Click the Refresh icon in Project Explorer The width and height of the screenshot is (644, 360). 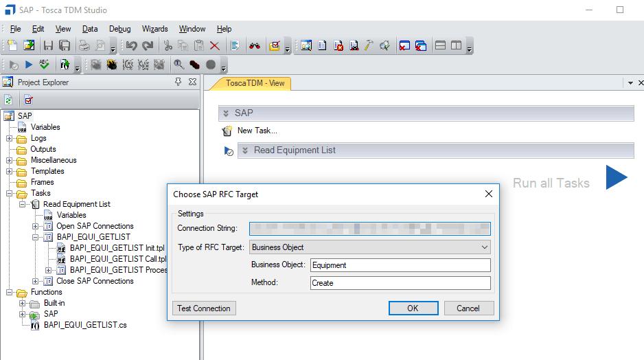point(8,100)
